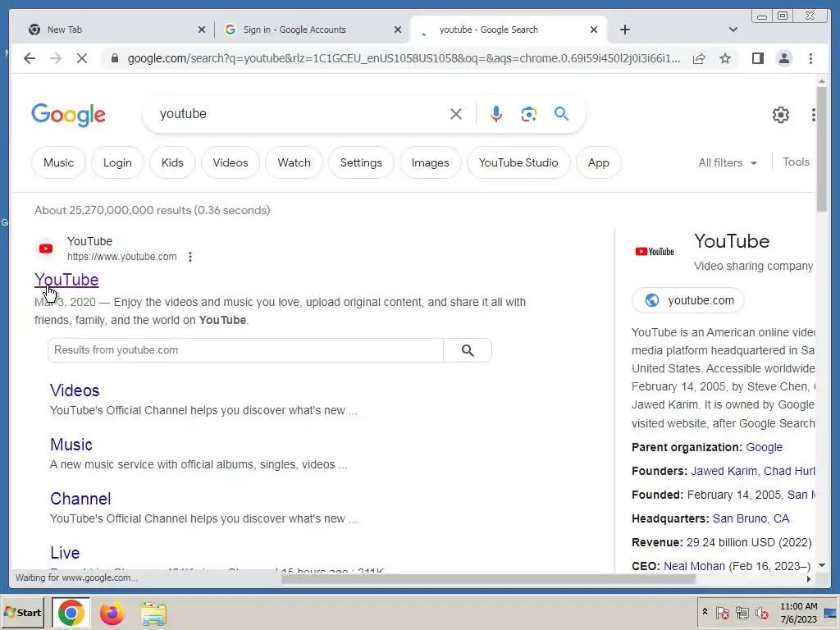Open Chrome side panel

(x=757, y=58)
